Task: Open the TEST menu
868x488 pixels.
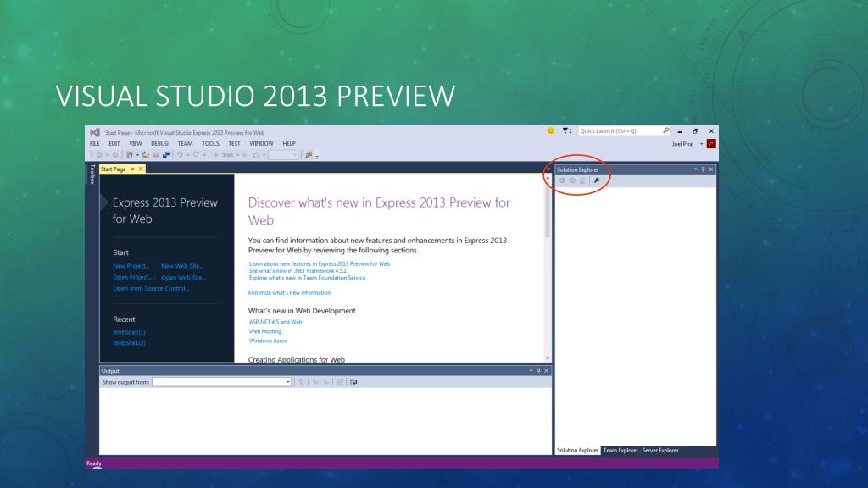Action: 234,143
